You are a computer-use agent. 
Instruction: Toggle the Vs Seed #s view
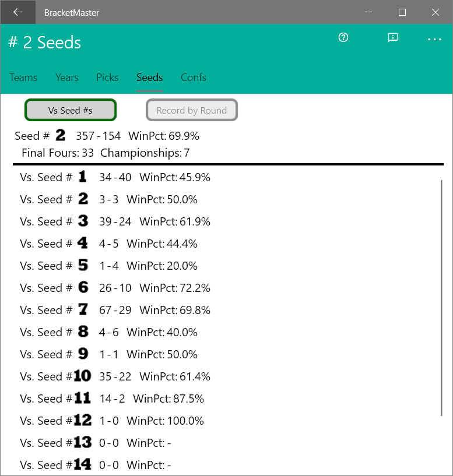coord(71,110)
